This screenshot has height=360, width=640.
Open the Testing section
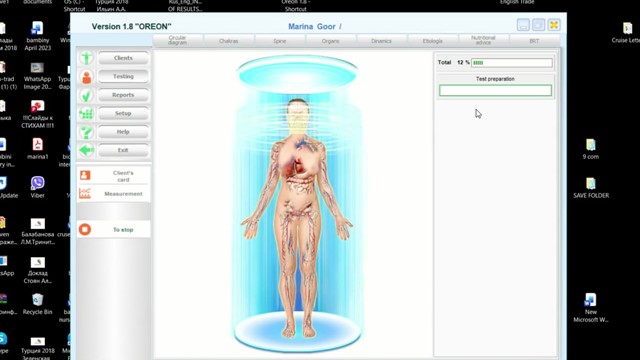pyautogui.click(x=123, y=76)
